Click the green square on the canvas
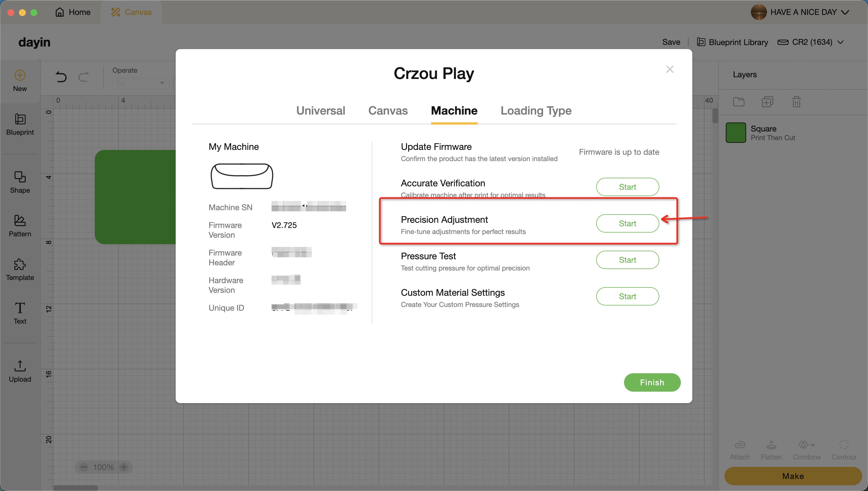The height and width of the screenshot is (491, 868). point(135,197)
